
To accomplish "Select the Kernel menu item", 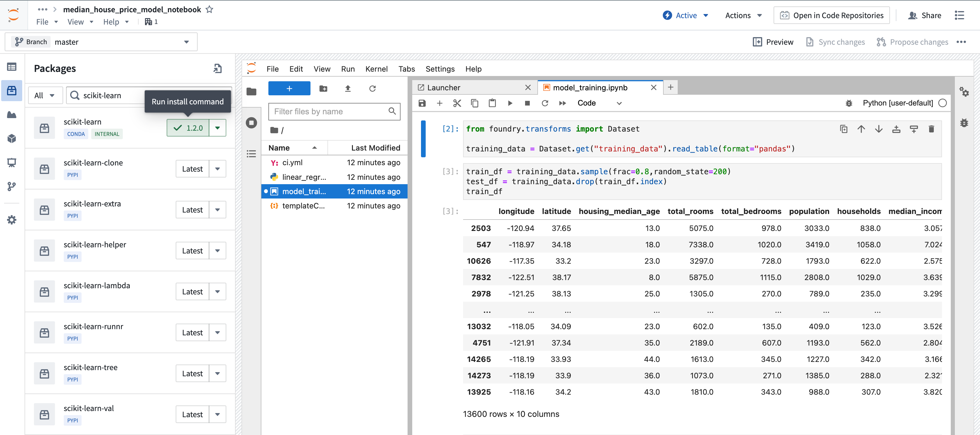I will (x=376, y=69).
